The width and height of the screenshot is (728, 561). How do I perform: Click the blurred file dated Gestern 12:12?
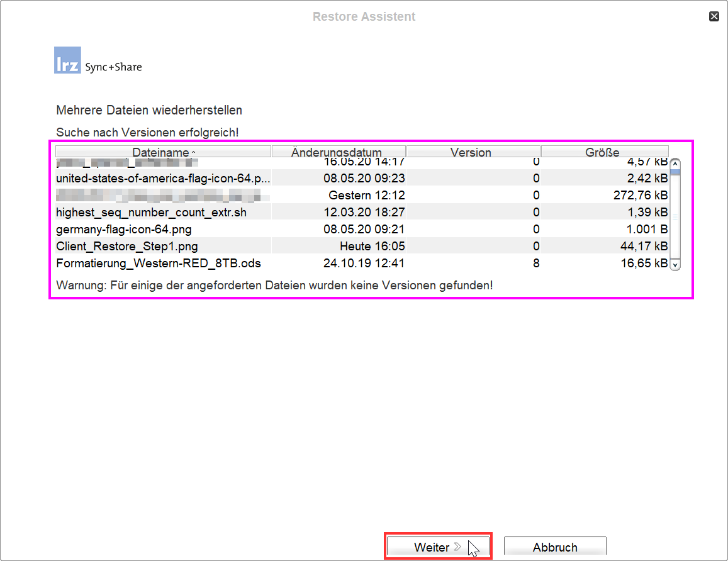162,196
